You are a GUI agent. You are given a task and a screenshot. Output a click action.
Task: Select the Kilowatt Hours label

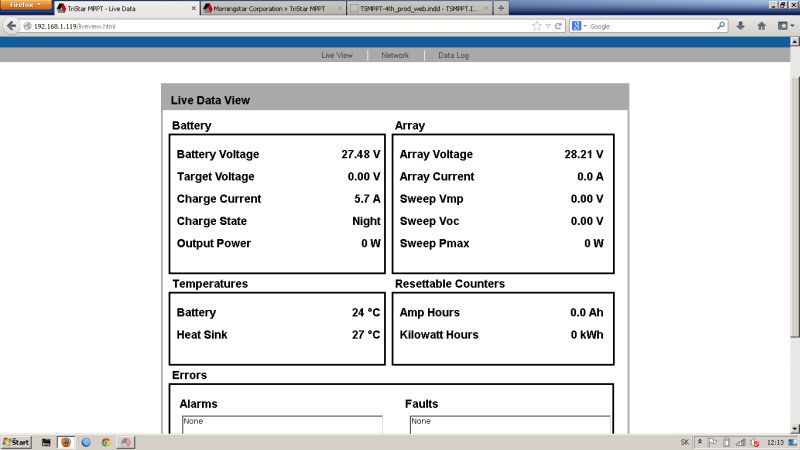[439, 335]
